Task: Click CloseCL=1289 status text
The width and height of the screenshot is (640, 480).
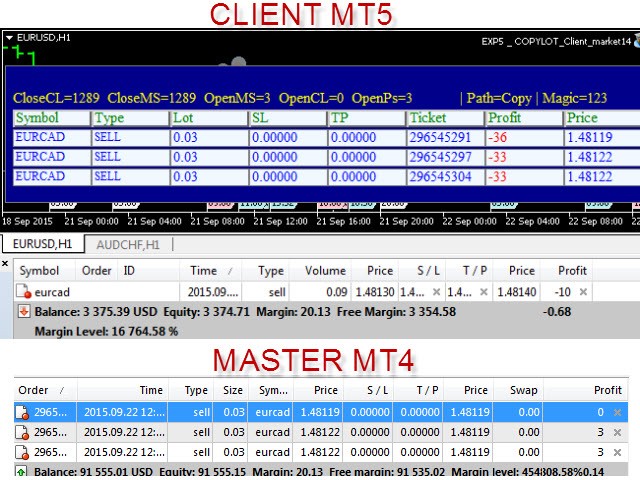Action: pyautogui.click(x=56, y=98)
